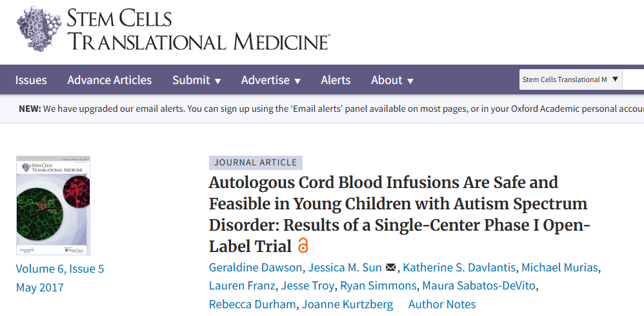View author Geraldine Dawson's details
This screenshot has width=644, height=316.
click(x=255, y=268)
